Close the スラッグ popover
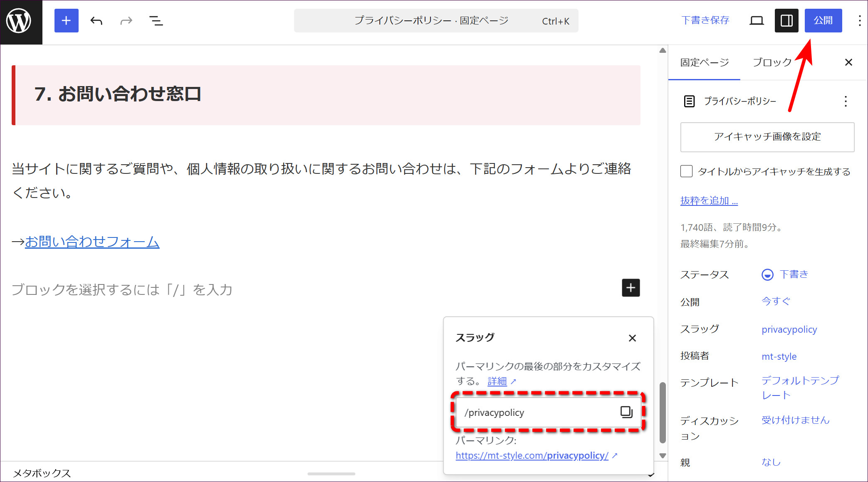The width and height of the screenshot is (868, 482). click(x=632, y=338)
